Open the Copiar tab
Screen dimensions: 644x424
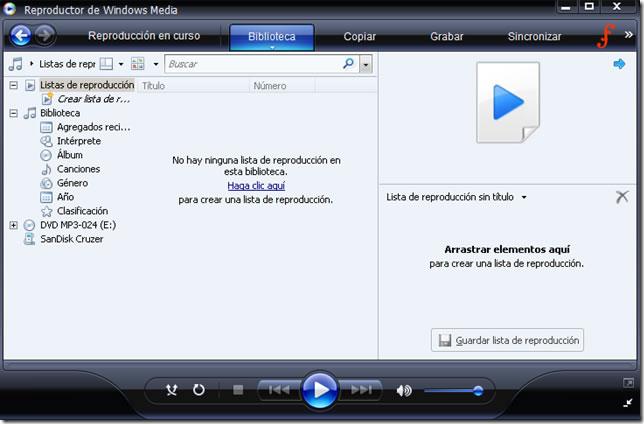point(360,37)
